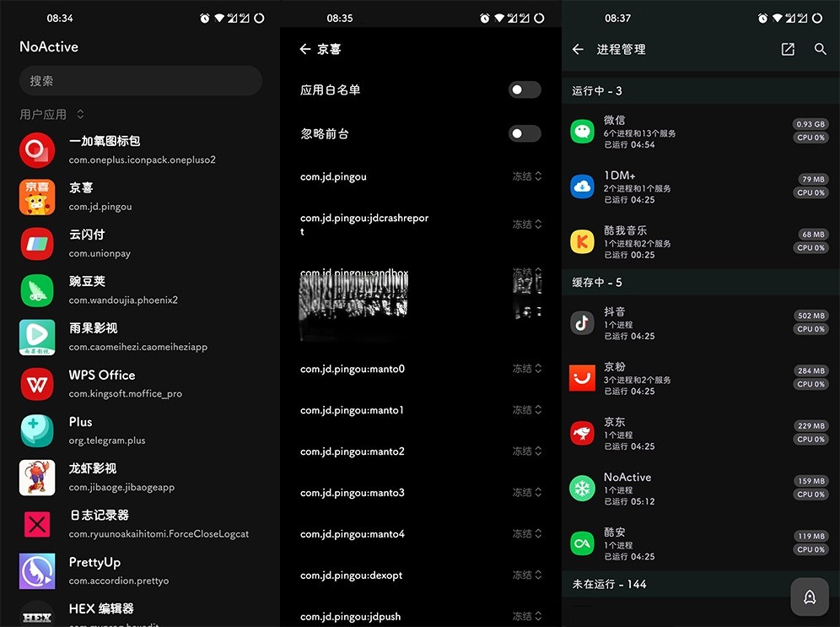Select the 缓存中 - 5 section header
840x627 pixels.
pos(701,283)
